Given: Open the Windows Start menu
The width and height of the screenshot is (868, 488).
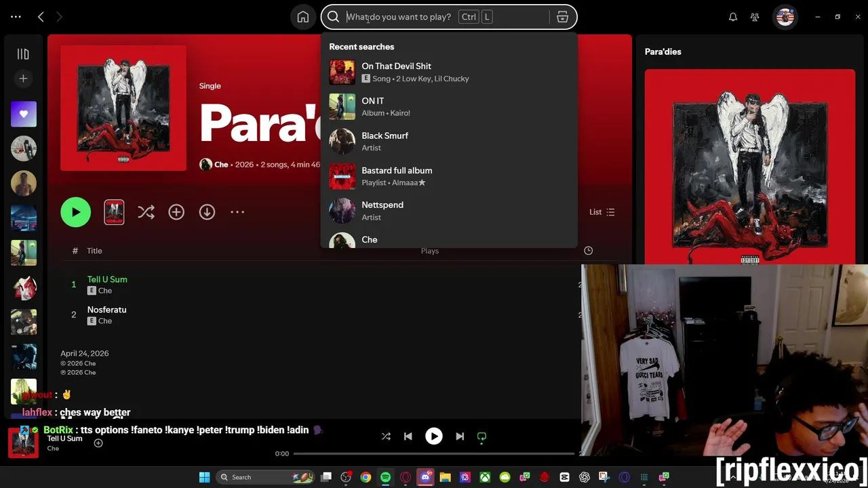Looking at the screenshot, I should click(x=204, y=477).
